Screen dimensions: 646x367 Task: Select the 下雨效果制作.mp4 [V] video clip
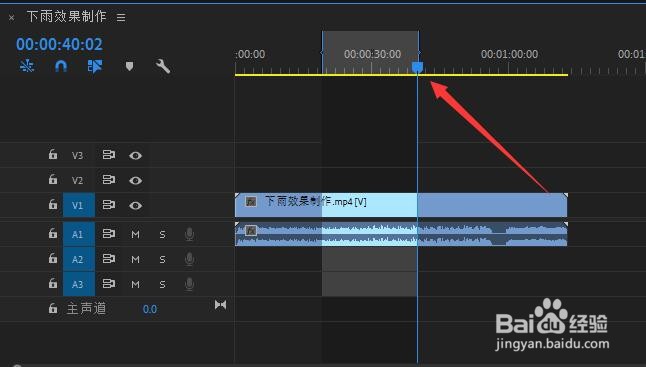(x=401, y=205)
